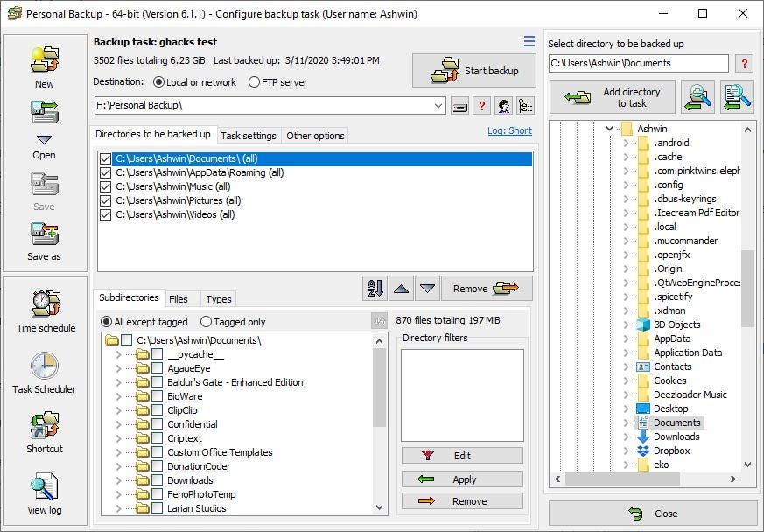Expand the Baldur's Gate subdirectory
The width and height of the screenshot is (764, 532).
(x=118, y=382)
